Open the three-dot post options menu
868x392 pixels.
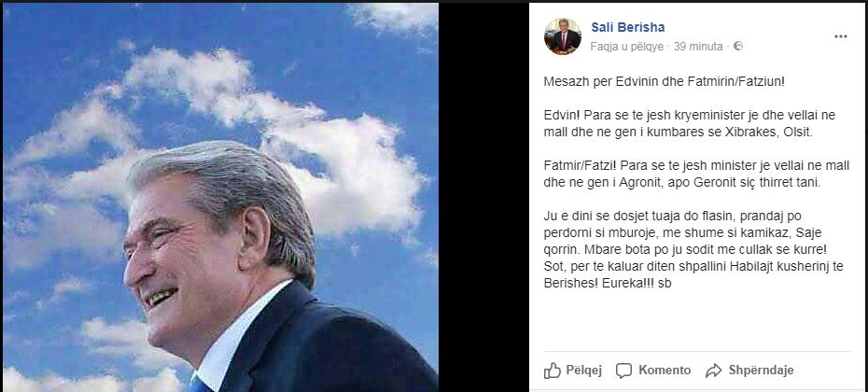click(x=841, y=36)
